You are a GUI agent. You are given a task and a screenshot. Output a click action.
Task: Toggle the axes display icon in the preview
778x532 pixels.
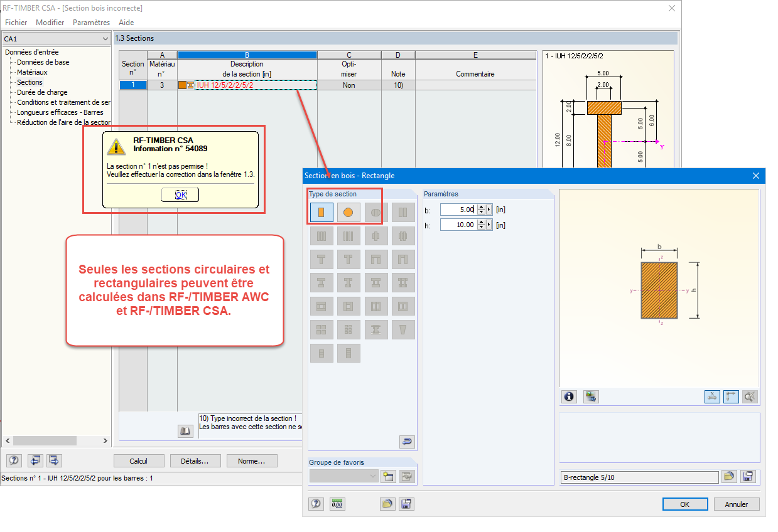point(731,396)
